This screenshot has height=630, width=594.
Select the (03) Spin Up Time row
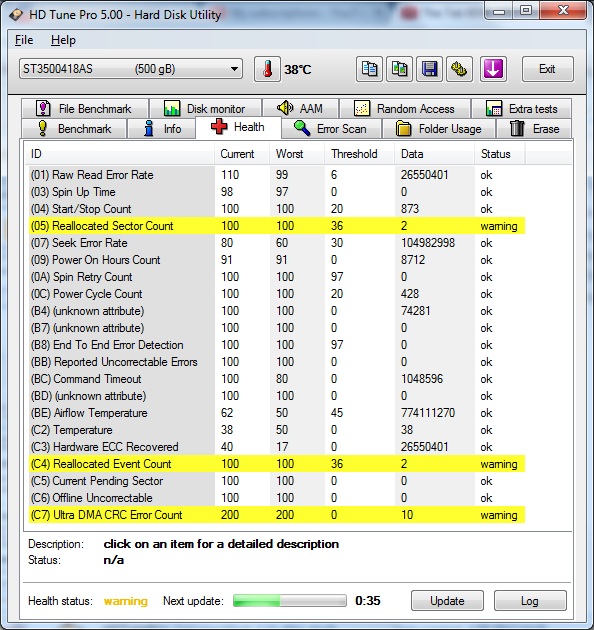click(x=277, y=192)
